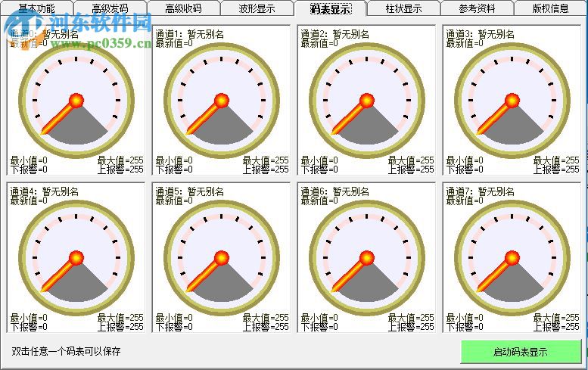Screen dimensions: 588x370
Task: Click the 通道0 gauge dial
Action: (x=76, y=101)
